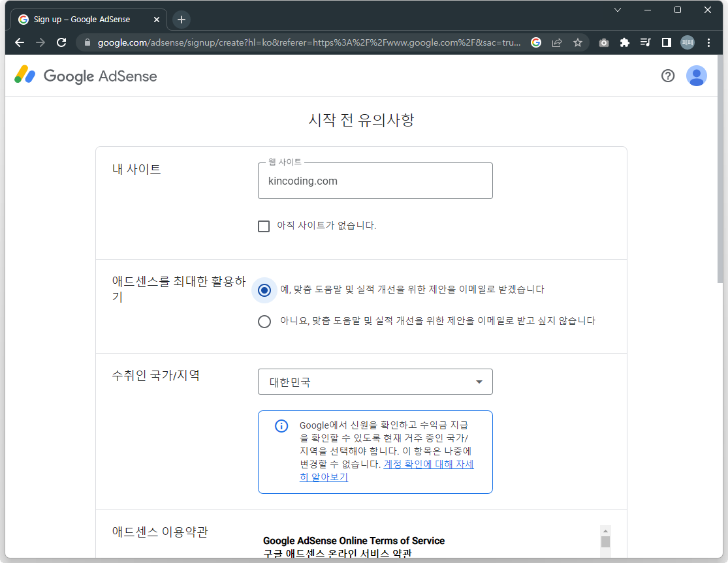Open the extensions puzzle icon
The height and width of the screenshot is (563, 728).
[624, 42]
